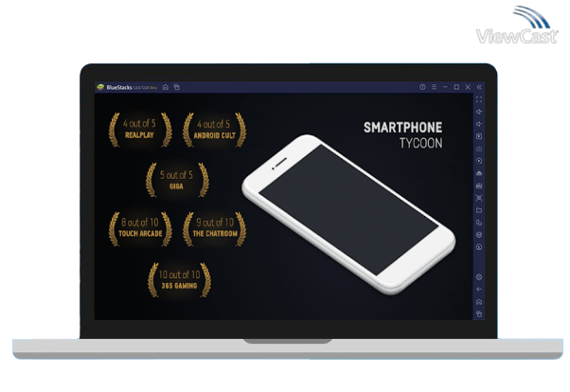Open recent apps icon at sidebar bottom
This screenshot has height=392, width=570.
click(479, 313)
